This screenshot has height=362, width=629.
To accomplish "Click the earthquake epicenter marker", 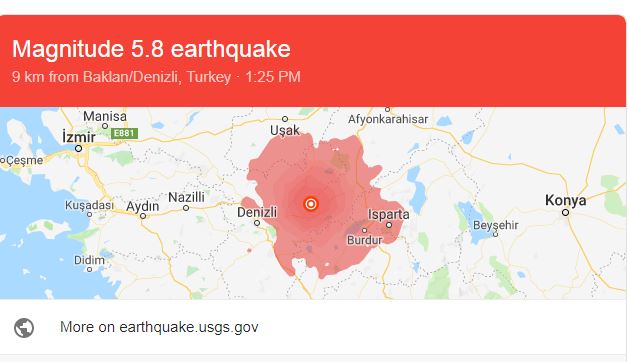I will (x=310, y=204).
